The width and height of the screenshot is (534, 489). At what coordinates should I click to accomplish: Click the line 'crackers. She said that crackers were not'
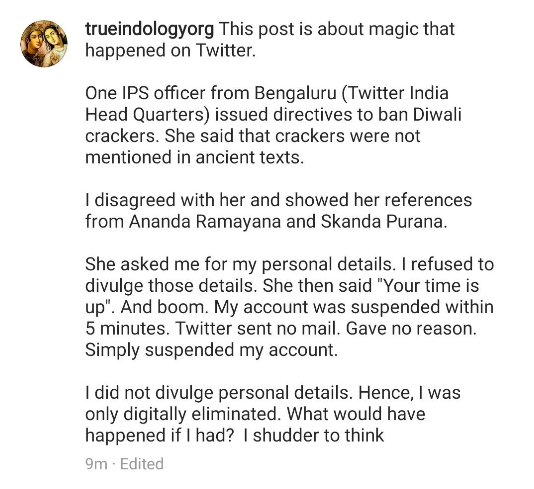click(x=253, y=136)
